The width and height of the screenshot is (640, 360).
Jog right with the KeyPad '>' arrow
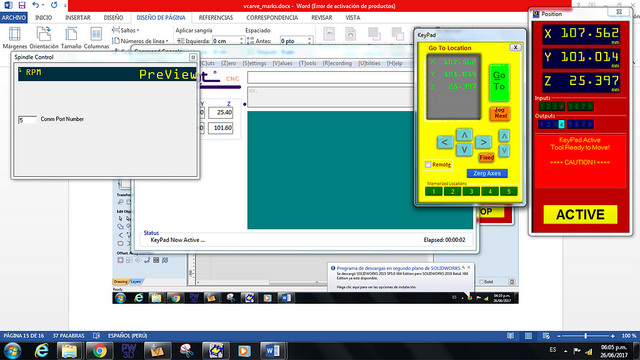pyautogui.click(x=483, y=142)
